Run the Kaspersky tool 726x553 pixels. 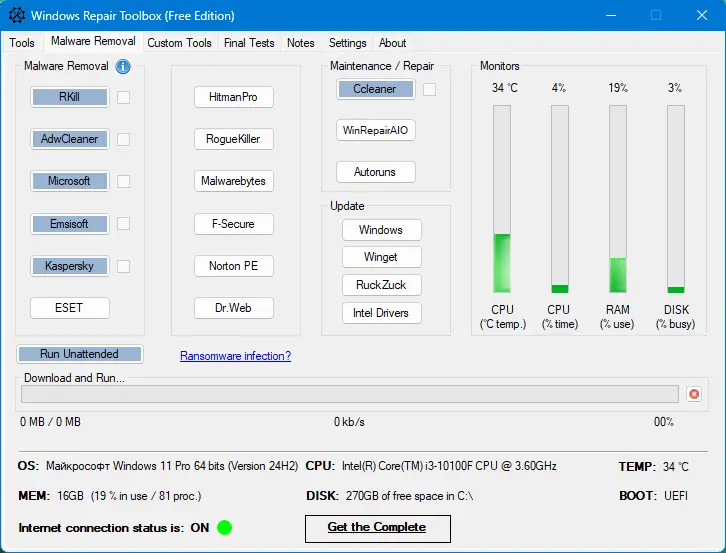click(69, 266)
